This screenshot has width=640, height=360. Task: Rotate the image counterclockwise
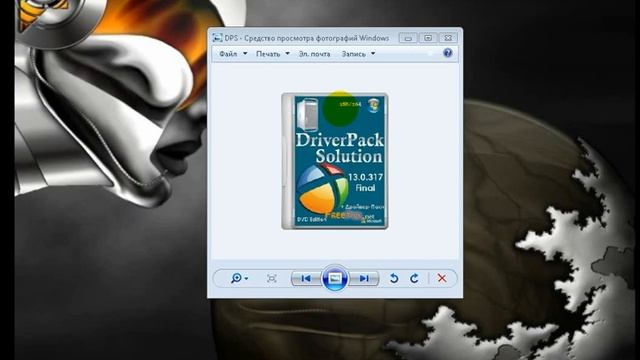tap(393, 278)
